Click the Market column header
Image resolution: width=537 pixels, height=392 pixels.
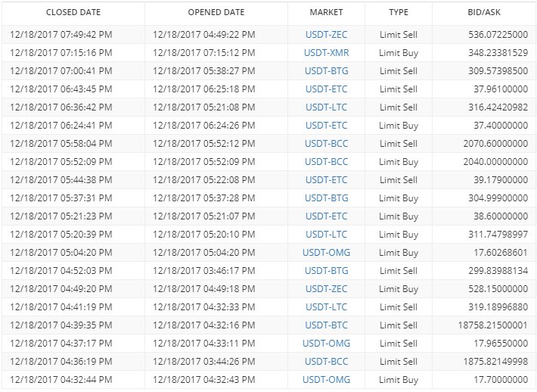pos(326,12)
